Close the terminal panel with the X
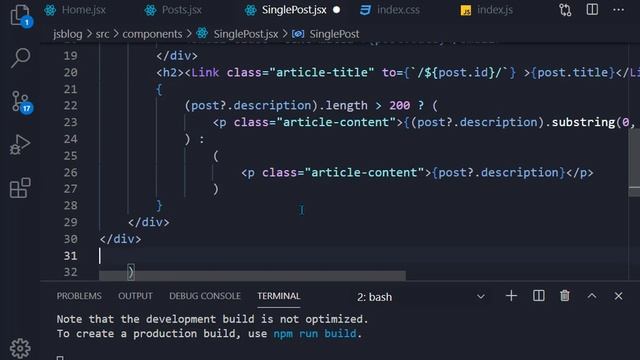 (618, 296)
